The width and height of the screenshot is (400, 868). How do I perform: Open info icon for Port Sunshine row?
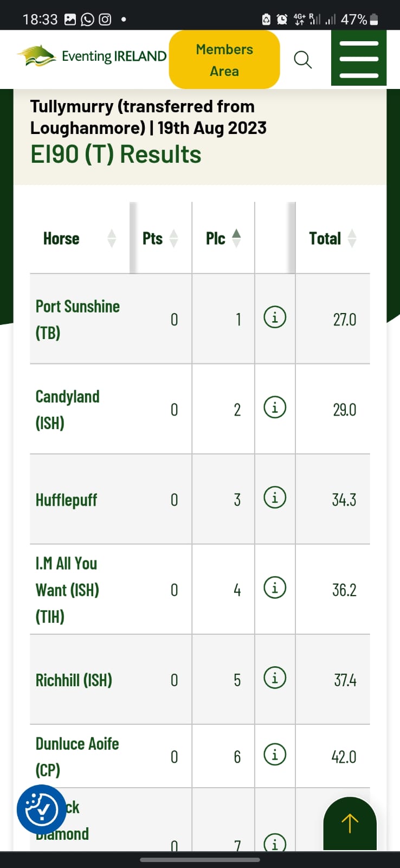(x=275, y=317)
